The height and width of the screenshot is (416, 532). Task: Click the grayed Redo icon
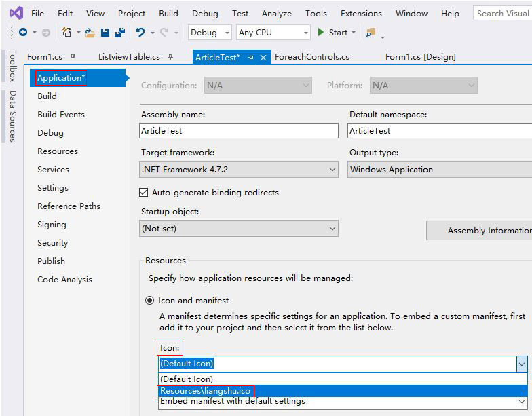pos(164,33)
